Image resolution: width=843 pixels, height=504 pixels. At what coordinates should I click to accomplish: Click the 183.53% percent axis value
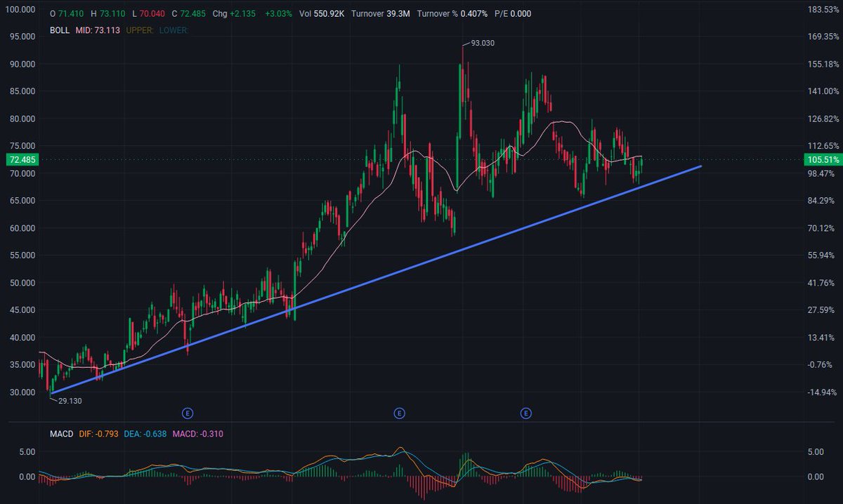click(823, 10)
